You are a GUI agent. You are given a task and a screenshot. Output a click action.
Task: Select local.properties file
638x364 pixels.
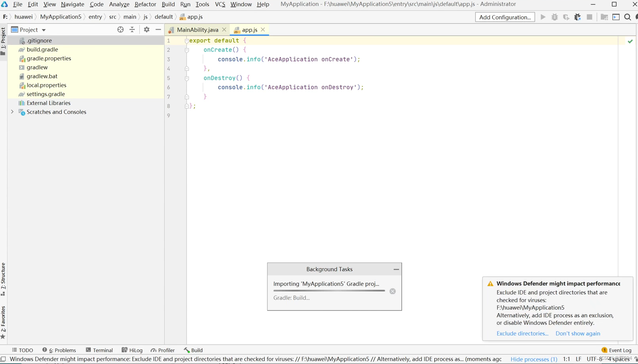pyautogui.click(x=86, y=85)
